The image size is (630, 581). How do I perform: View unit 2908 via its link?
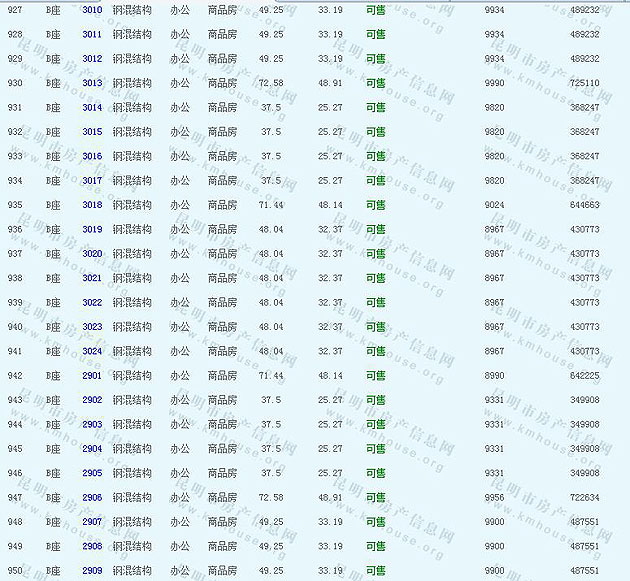tap(92, 546)
